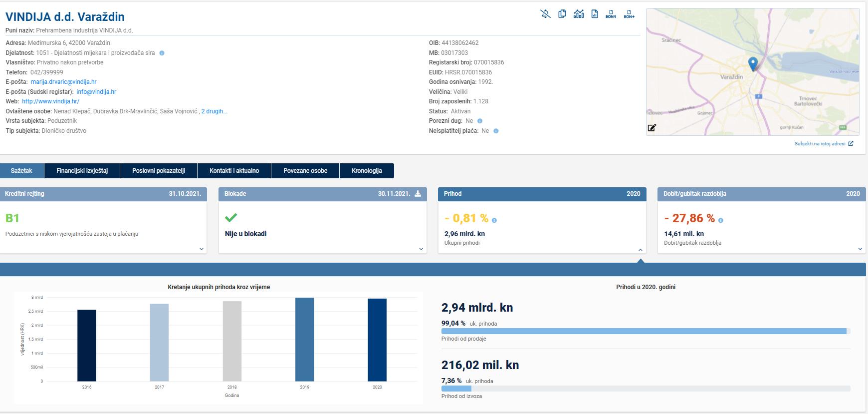Screen dimensions: 868x414
Task: Click the 216,02 mil. kn export revenue
Action: pos(480,365)
